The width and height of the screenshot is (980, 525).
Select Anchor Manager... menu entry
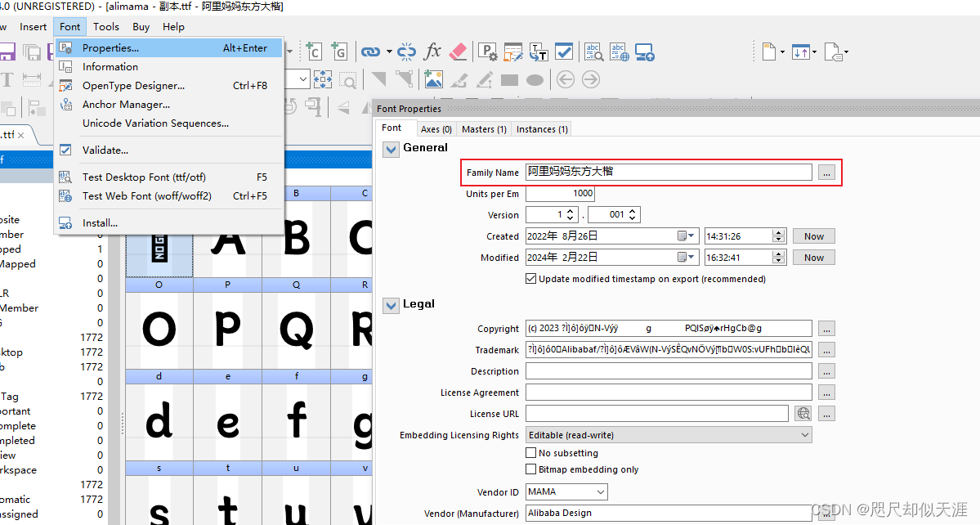(169, 105)
